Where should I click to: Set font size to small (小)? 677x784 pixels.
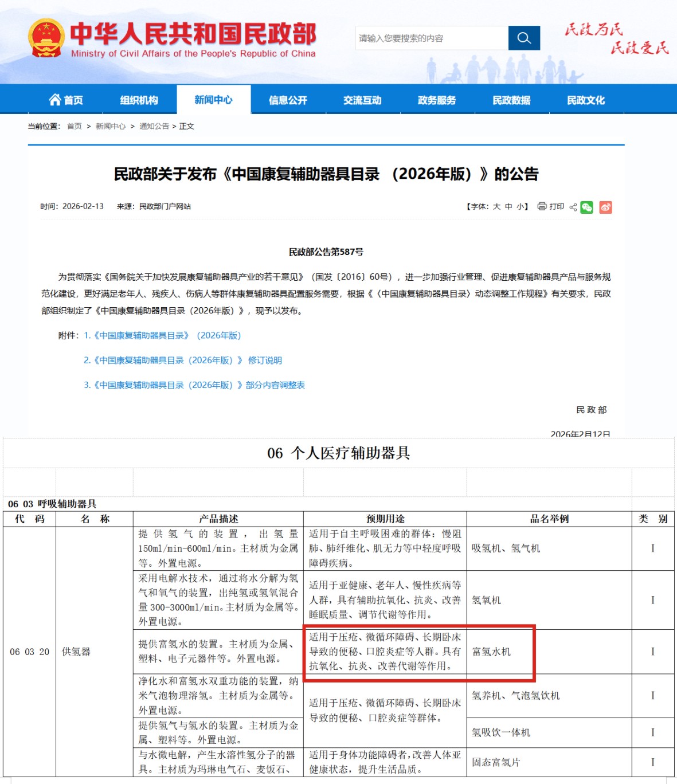click(520, 206)
